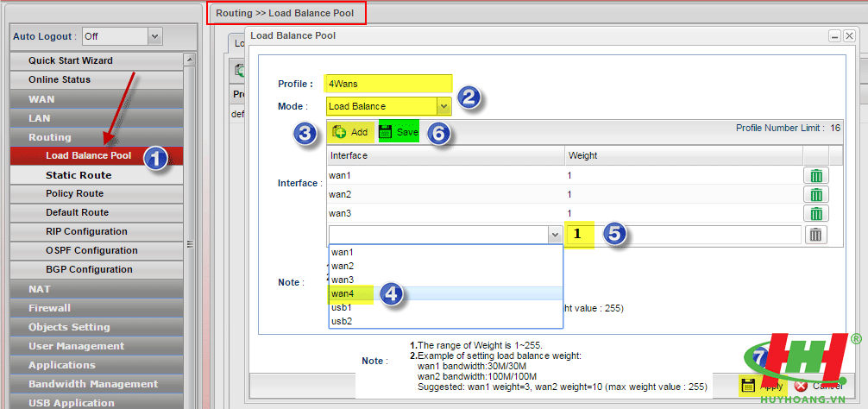Image resolution: width=868 pixels, height=409 pixels.
Task: Click the gray trash icon on new row
Action: pyautogui.click(x=815, y=235)
